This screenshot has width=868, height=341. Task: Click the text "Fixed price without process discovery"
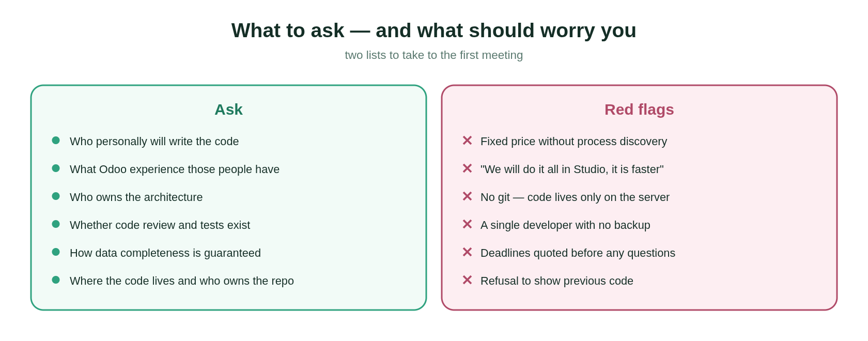coord(574,142)
